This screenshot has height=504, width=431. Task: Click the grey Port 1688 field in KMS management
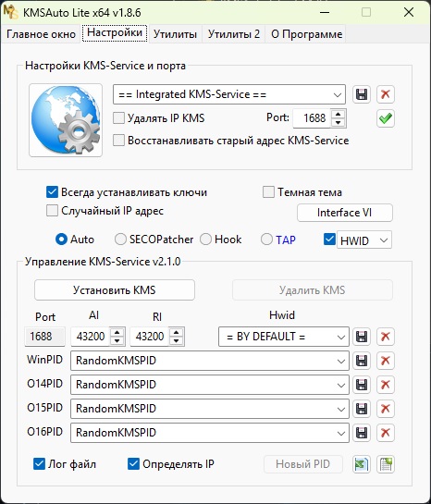pyautogui.click(x=44, y=337)
